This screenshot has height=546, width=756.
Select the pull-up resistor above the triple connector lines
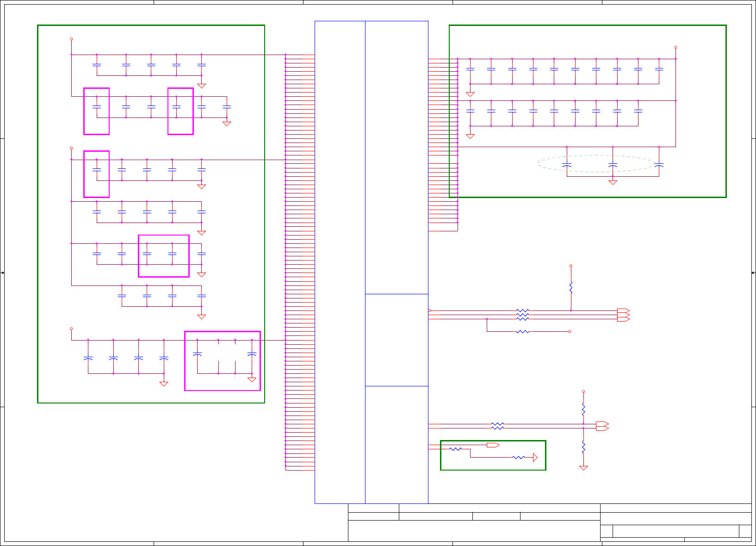(570, 287)
